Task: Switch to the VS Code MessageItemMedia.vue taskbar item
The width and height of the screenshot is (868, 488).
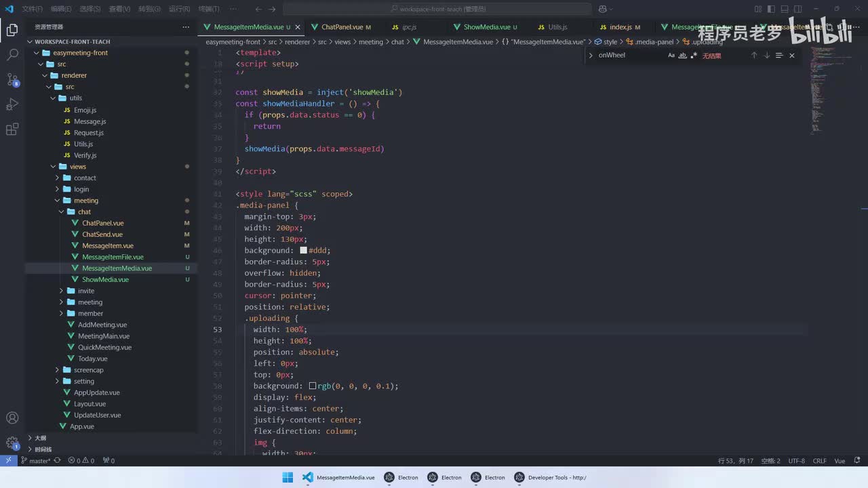Action: (338, 477)
